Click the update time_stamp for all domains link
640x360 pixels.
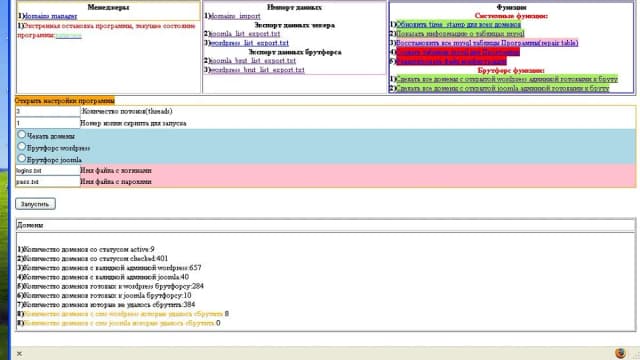[x=458, y=25]
